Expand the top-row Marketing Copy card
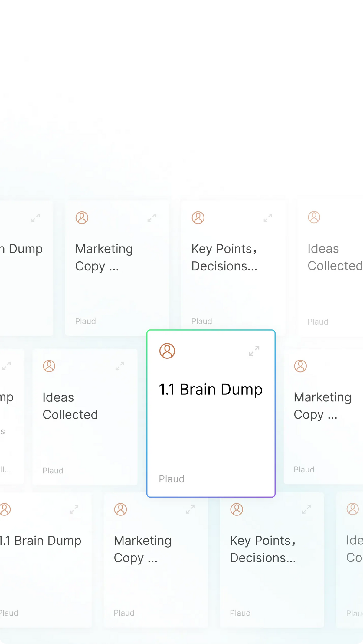 click(x=152, y=218)
